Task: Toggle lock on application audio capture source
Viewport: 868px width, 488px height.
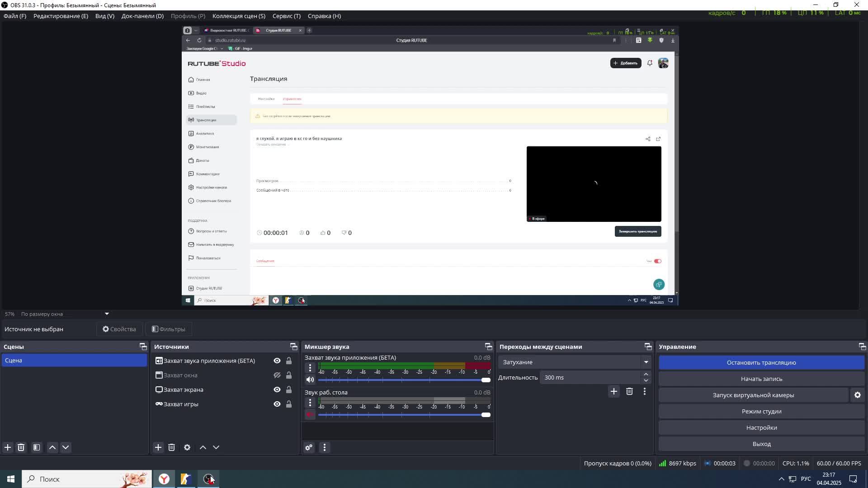Action: pyautogui.click(x=289, y=361)
